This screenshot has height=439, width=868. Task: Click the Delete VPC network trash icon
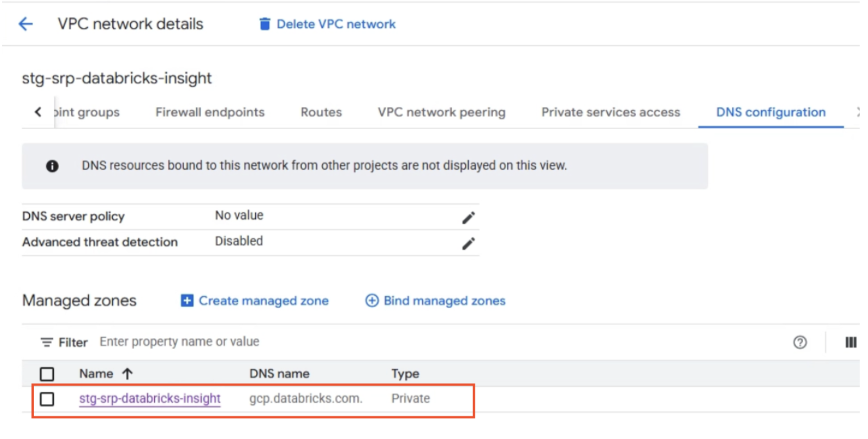264,24
